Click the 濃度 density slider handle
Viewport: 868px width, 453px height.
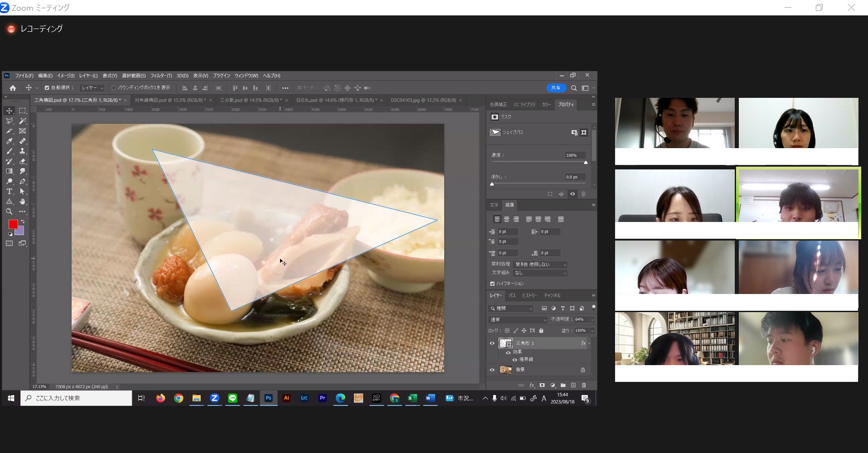[586, 162]
